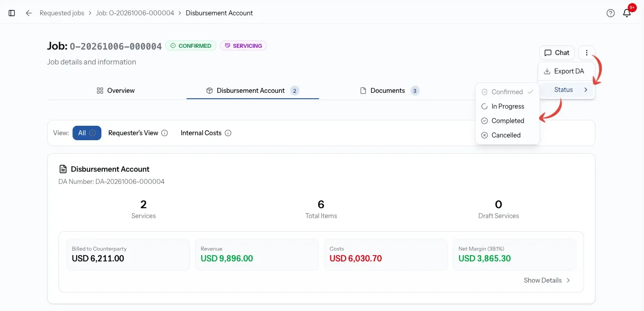Expand the Status submenu
Screen dimensions: 644x311
(x=566, y=90)
